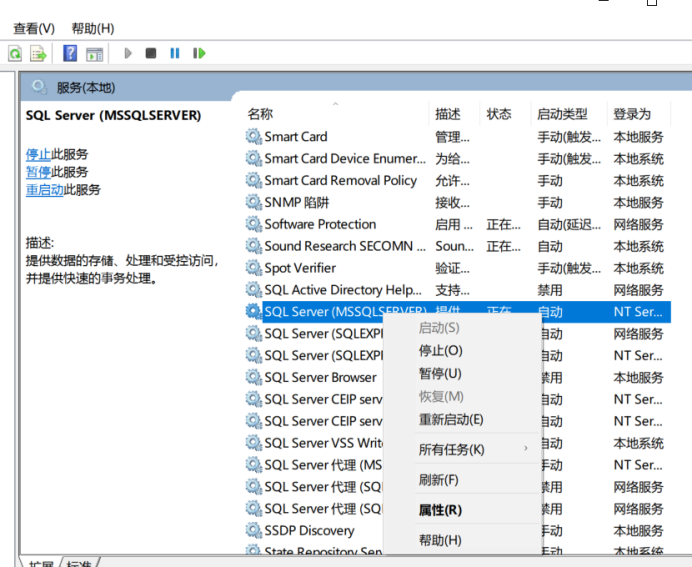Click the Show/Hide Action Pane toolbar icon
This screenshot has height=567, width=692.
click(x=94, y=54)
